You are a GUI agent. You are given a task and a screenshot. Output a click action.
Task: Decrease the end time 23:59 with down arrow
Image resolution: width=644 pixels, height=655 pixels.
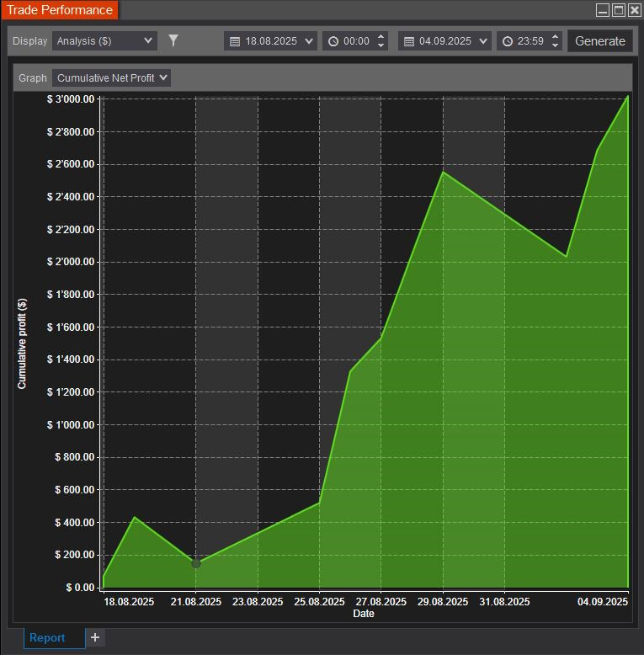point(555,45)
